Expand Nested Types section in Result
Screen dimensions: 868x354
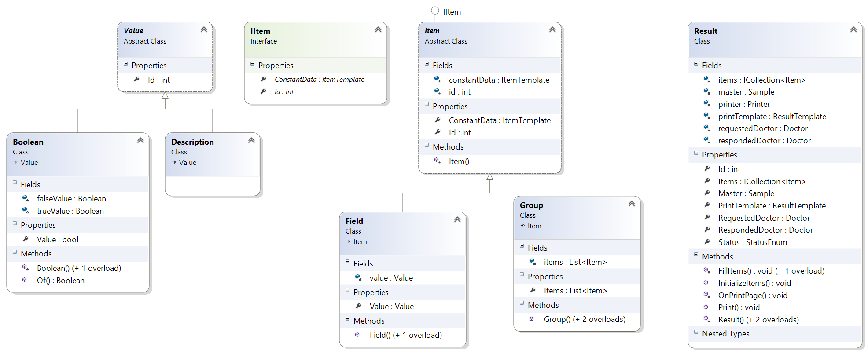coord(696,332)
